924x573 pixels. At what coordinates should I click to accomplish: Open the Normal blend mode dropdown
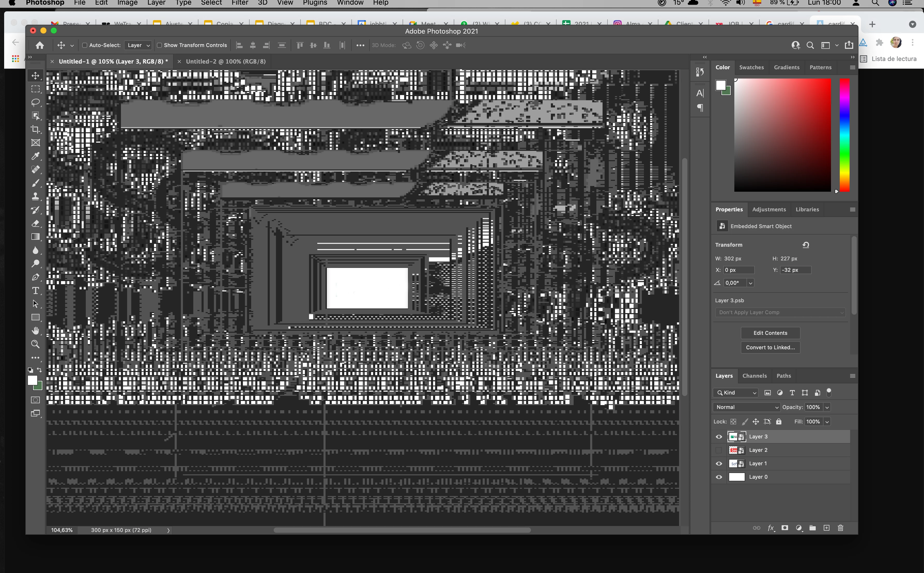(746, 407)
